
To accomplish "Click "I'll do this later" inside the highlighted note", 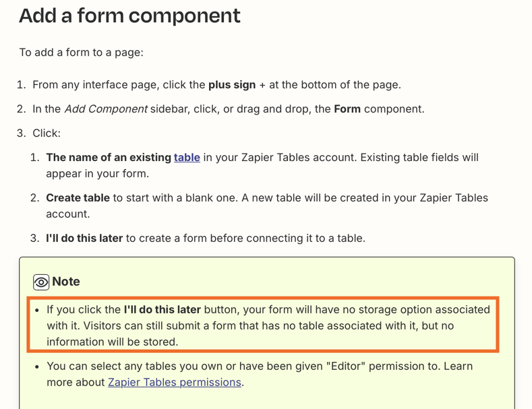I will pyautogui.click(x=162, y=309).
